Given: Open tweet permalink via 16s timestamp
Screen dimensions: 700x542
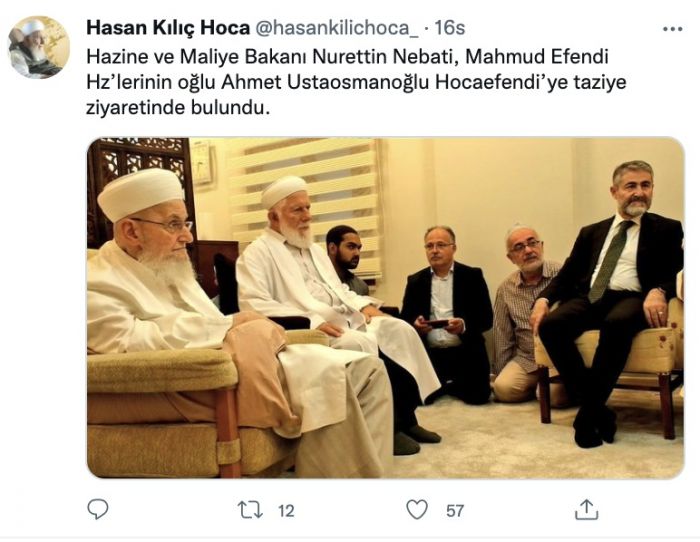Looking at the screenshot, I should click(450, 28).
